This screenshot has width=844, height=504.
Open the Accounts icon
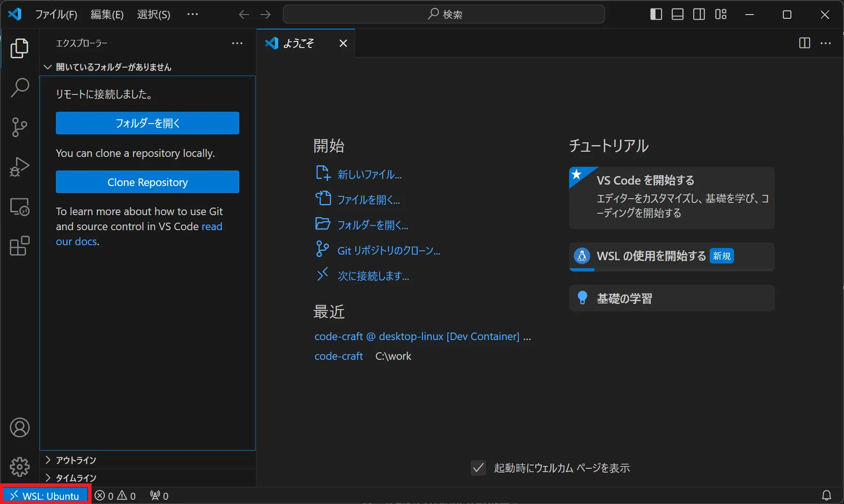pyautogui.click(x=19, y=427)
